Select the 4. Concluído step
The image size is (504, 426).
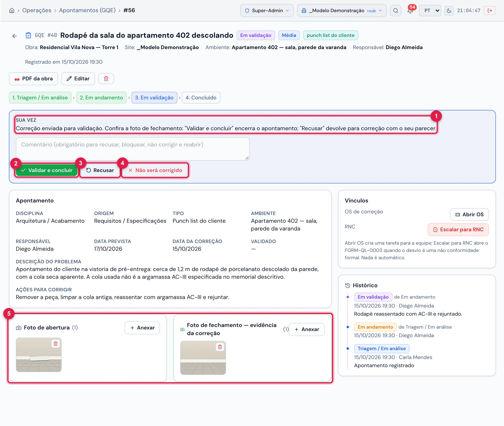pos(201,98)
